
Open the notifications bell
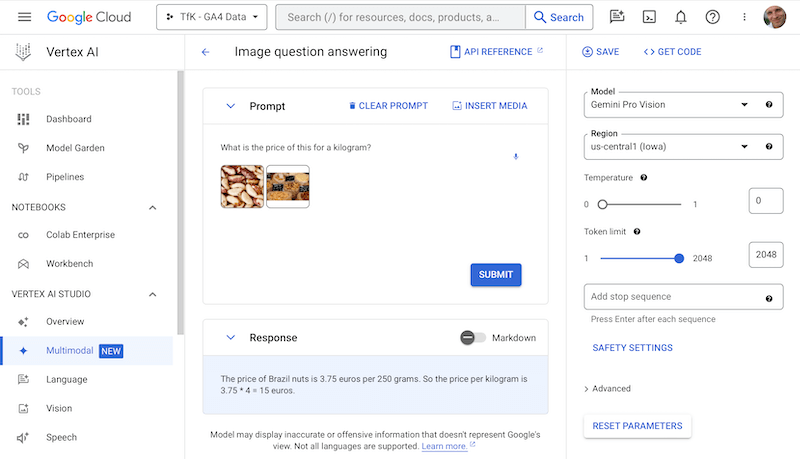[x=681, y=17]
